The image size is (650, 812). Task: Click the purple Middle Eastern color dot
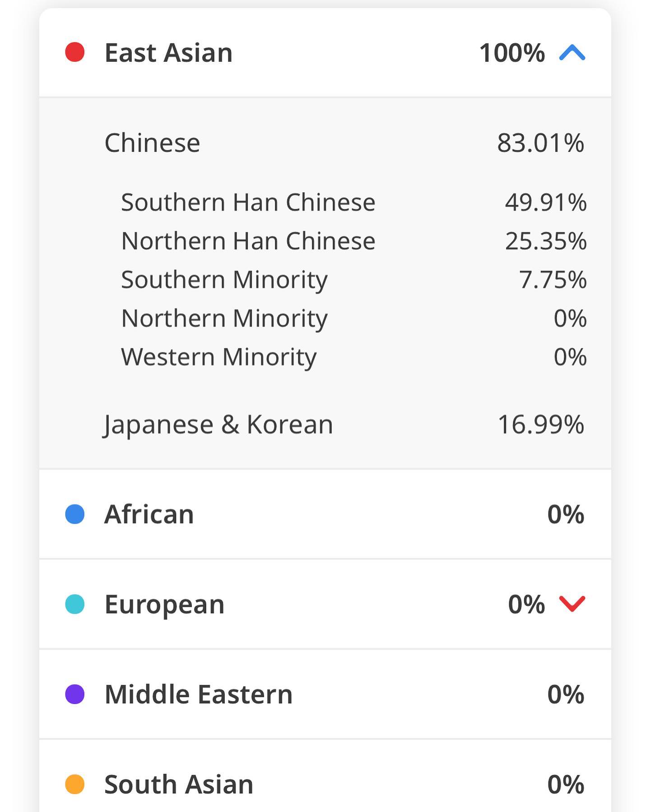click(x=75, y=694)
